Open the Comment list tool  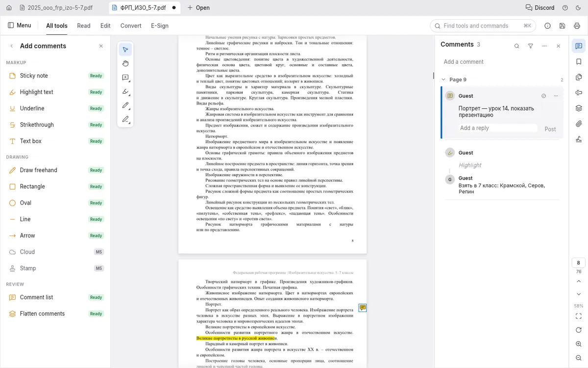(56, 297)
